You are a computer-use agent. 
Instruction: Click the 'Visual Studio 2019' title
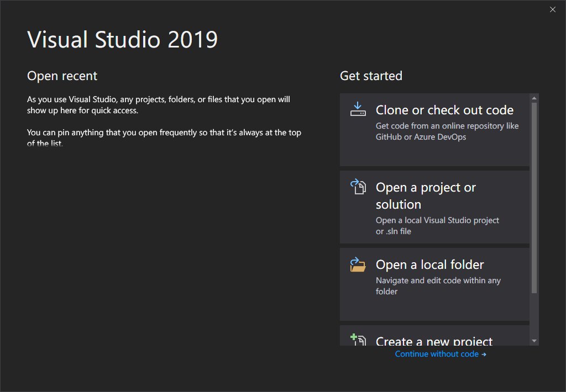(122, 39)
